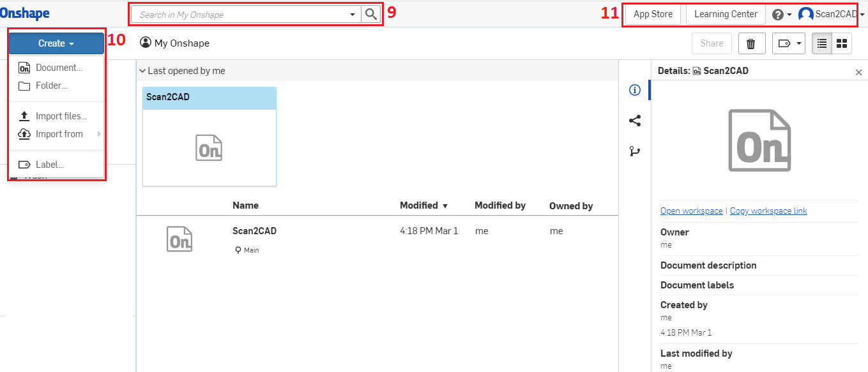Close the Details panel
This screenshot has height=372, width=868.
(x=858, y=72)
